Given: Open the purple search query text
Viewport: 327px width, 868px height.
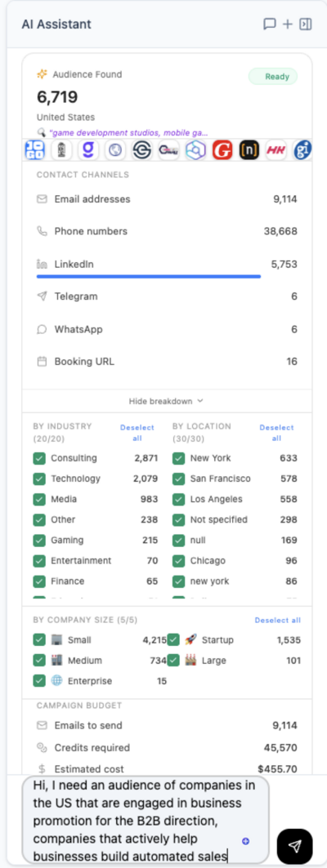Looking at the screenshot, I should [x=128, y=133].
